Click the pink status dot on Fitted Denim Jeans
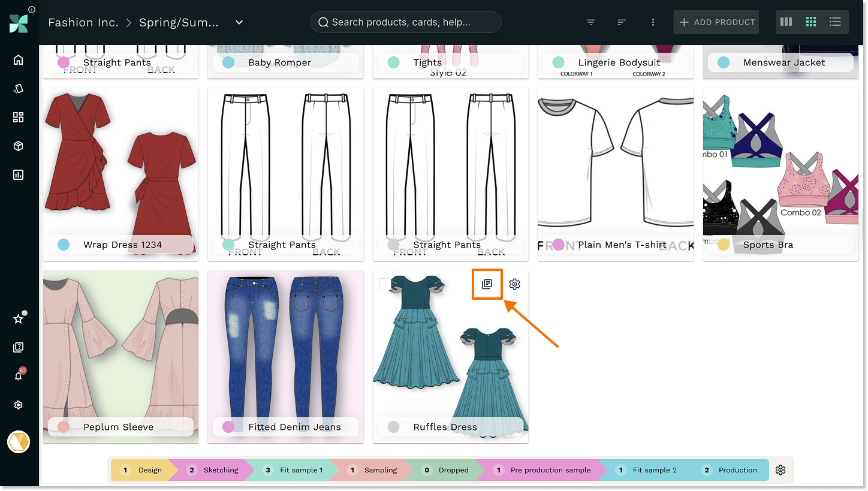The image size is (868, 491). coord(228,427)
